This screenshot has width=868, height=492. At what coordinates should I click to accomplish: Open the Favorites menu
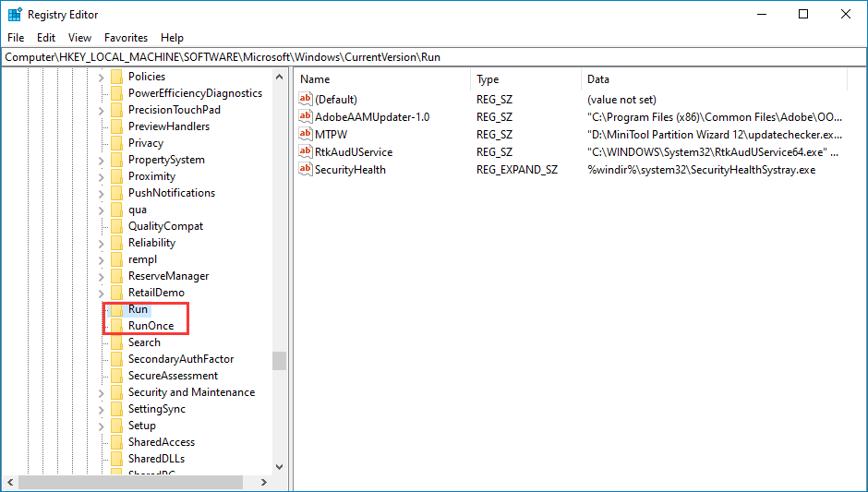point(126,38)
